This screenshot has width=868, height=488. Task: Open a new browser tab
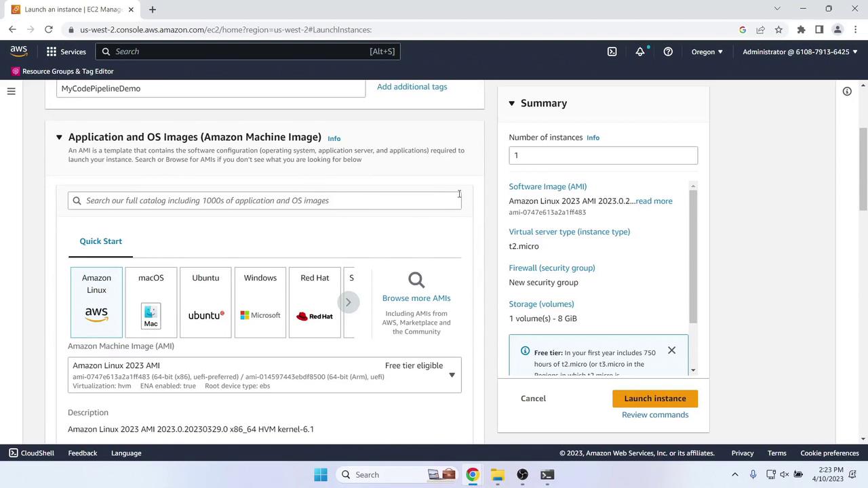[x=153, y=9]
